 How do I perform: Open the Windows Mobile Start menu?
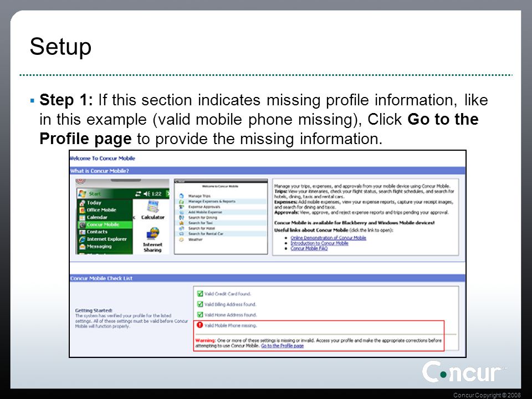click(x=90, y=194)
